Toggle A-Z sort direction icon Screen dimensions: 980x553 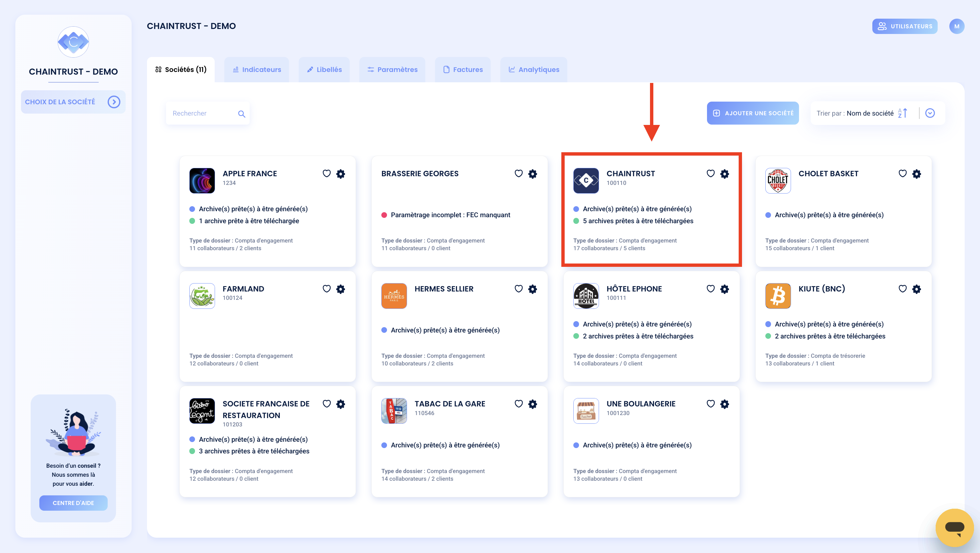[903, 113]
